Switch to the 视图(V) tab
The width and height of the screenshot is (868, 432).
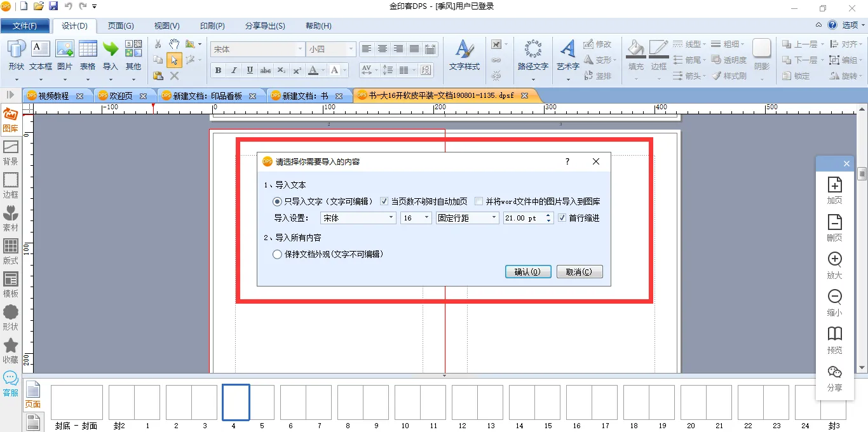pos(167,26)
